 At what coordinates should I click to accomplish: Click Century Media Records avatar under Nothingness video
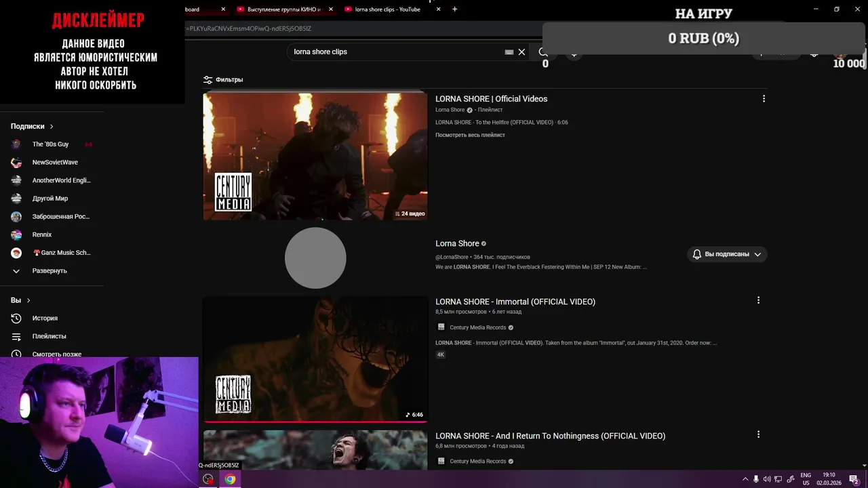coord(441,462)
